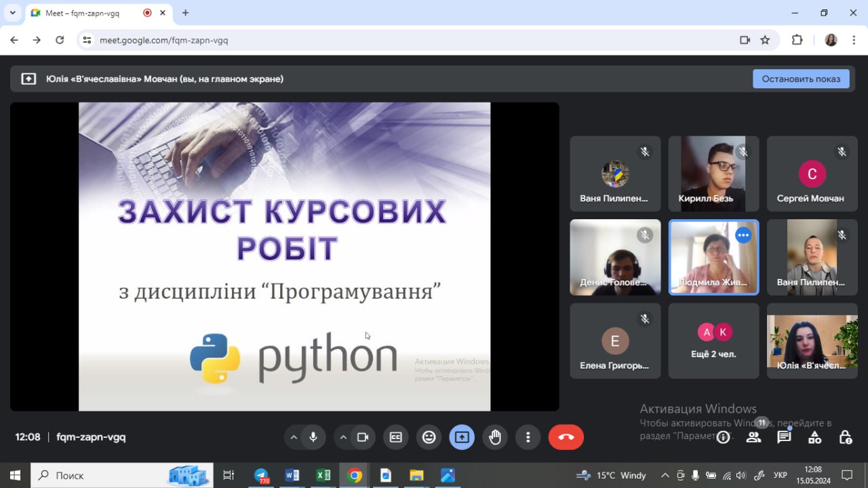Image resolution: width=868 pixels, height=488 pixels.
Task: Mute the microphone in the call controls
Action: [x=313, y=437]
